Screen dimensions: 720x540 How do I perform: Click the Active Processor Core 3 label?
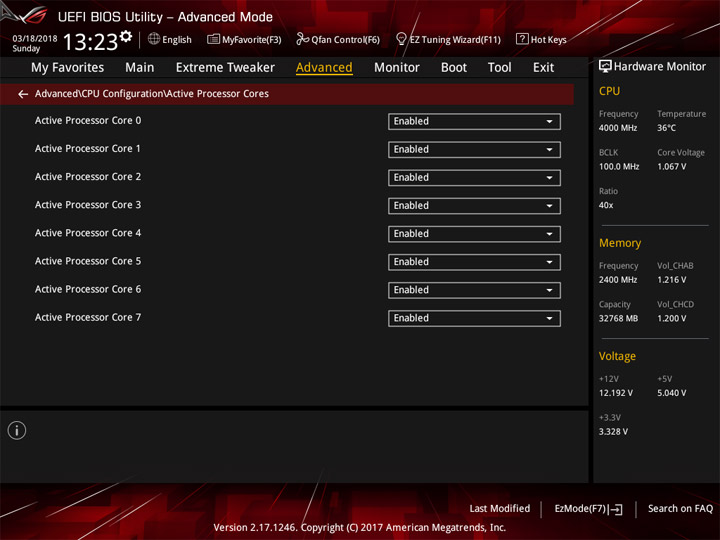tap(88, 205)
